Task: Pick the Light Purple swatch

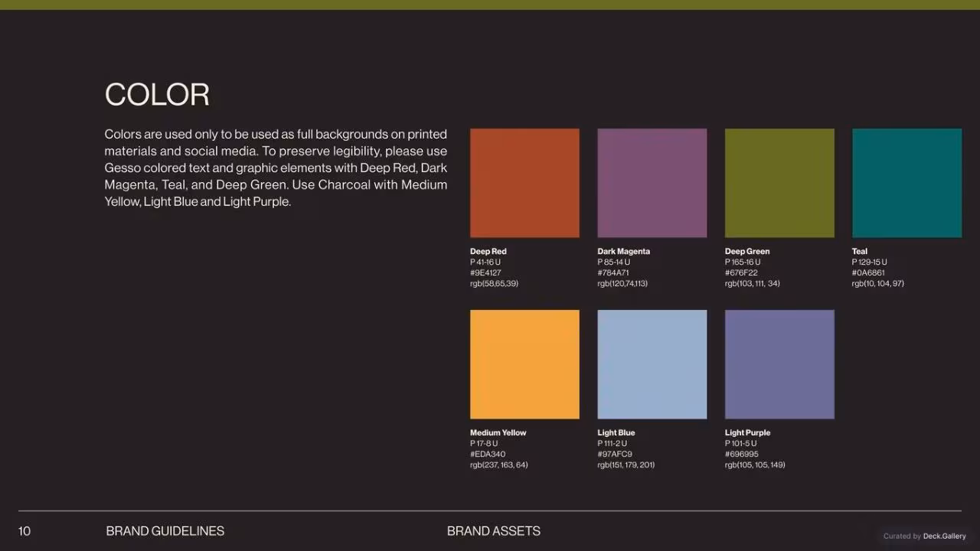Action: (x=779, y=364)
